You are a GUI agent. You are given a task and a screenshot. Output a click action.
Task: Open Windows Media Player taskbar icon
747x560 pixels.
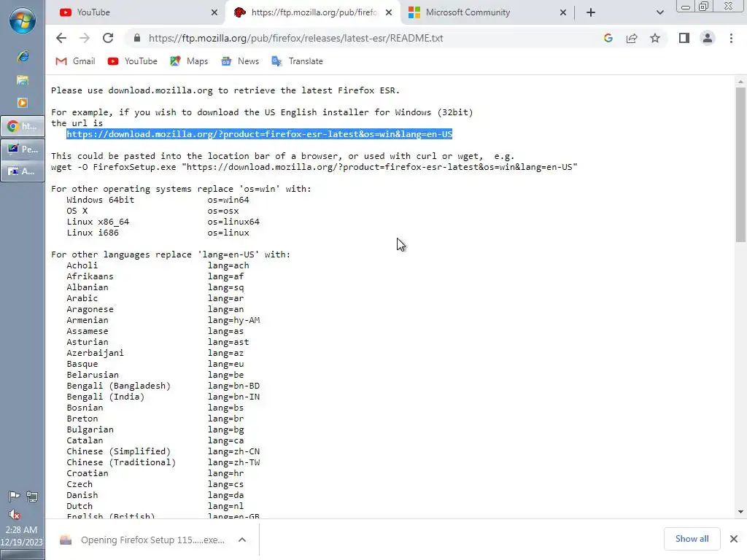23,103
